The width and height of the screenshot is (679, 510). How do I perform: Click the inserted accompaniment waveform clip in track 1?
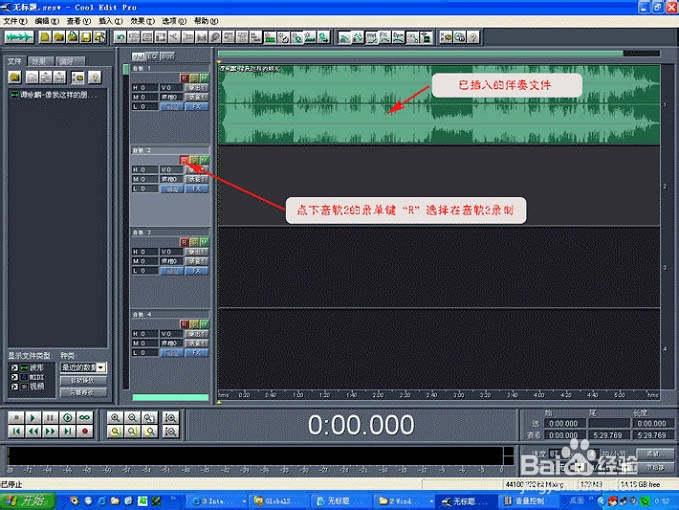pyautogui.click(x=439, y=104)
